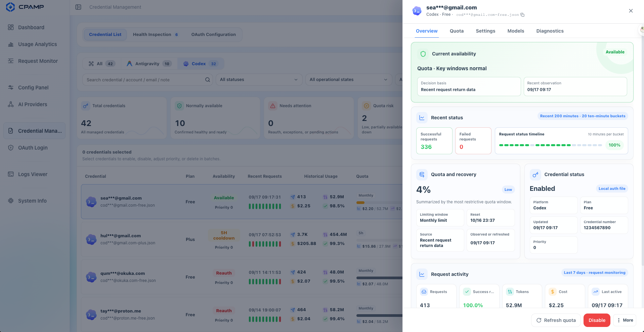Click the key icon on Total credentials card
644x332 pixels.
tap(86, 106)
